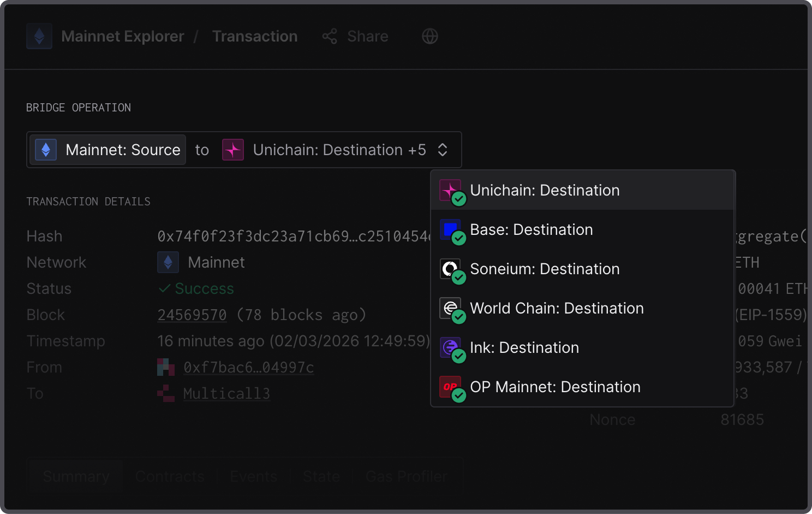Click the identicon beside Multicall3
This screenshot has height=514, width=812.
(x=166, y=393)
